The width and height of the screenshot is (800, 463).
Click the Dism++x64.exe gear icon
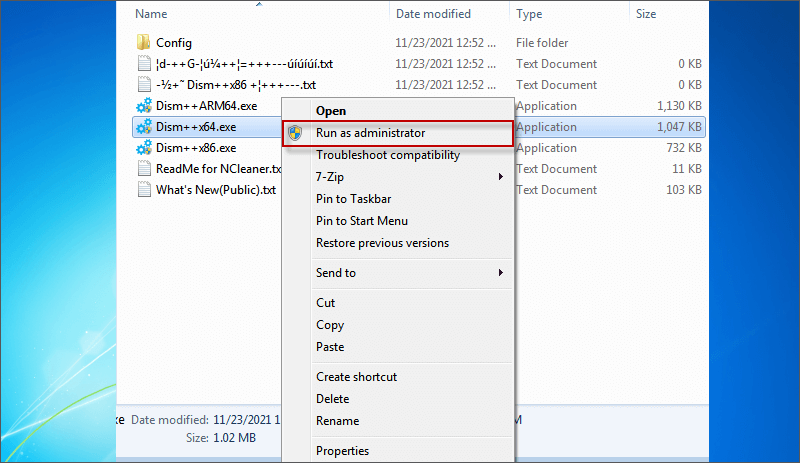coord(144,127)
